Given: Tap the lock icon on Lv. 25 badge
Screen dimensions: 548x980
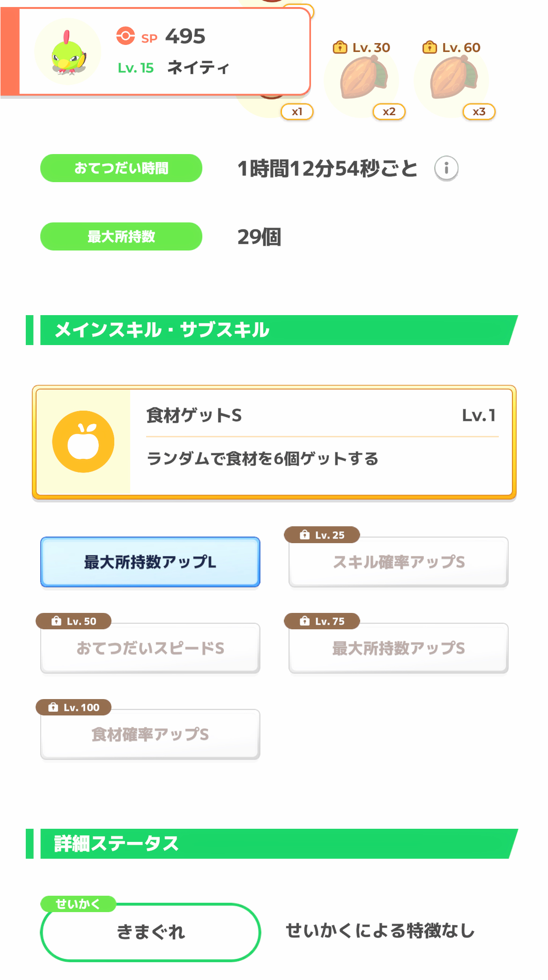Looking at the screenshot, I should 305,535.
